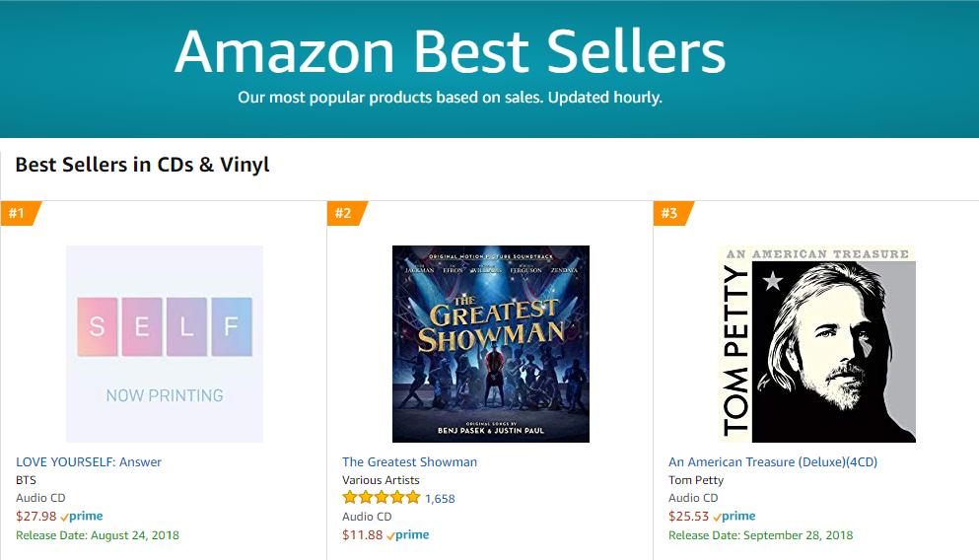Open The Greatest Showman album cover
Screen dimensions: 979x560
point(491,344)
